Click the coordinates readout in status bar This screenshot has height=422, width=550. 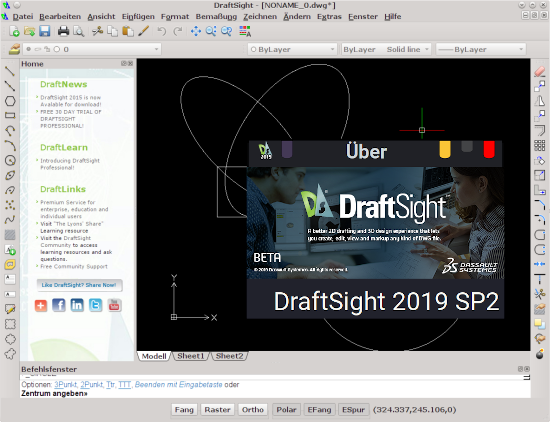pyautogui.click(x=415, y=410)
